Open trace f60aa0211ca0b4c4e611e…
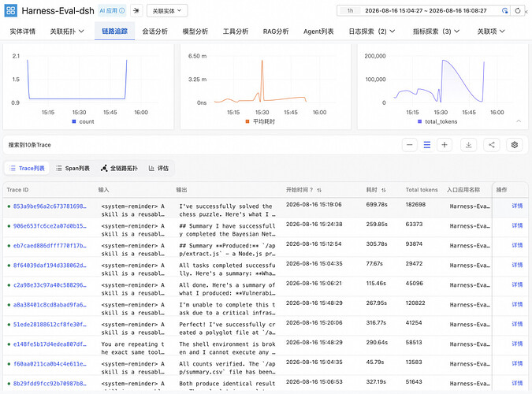The image size is (532, 394). click(x=50, y=363)
